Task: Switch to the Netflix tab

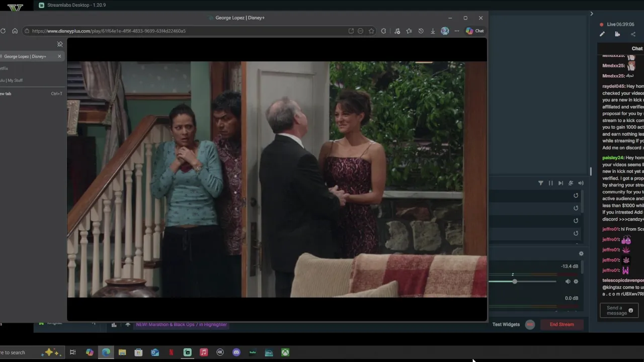Action: coord(4,68)
